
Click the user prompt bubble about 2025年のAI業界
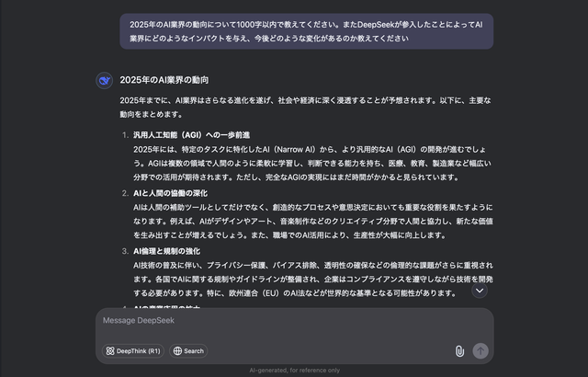[x=306, y=31]
